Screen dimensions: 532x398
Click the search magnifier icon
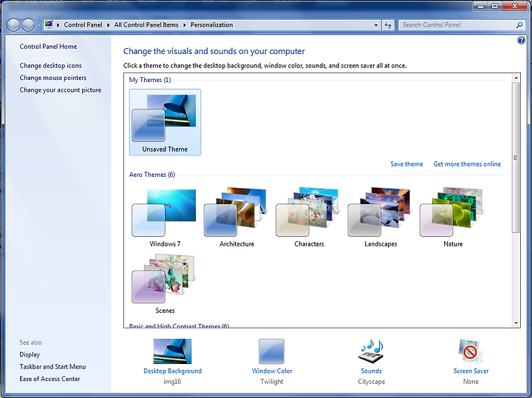pyautogui.click(x=519, y=25)
